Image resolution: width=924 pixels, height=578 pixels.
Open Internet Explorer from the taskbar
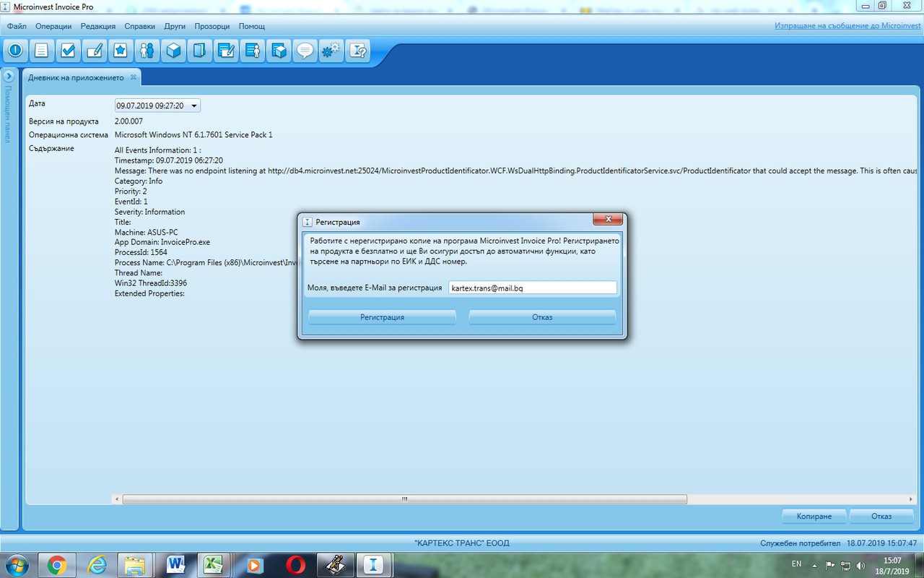97,564
